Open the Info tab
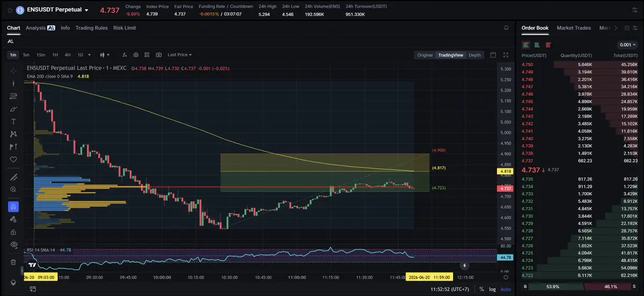Viewport: 644px width, 296px height. coord(65,28)
